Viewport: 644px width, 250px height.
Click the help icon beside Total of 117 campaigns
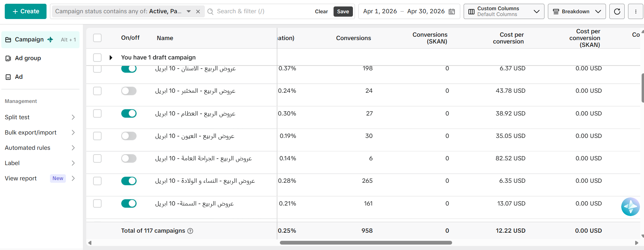click(x=190, y=231)
